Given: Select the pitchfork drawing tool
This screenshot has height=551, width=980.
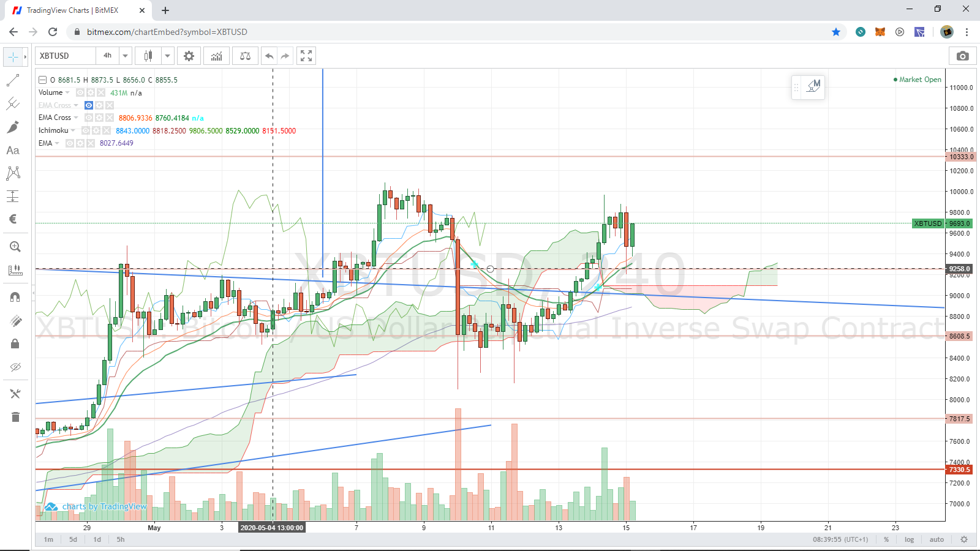Looking at the screenshot, I should tap(13, 103).
